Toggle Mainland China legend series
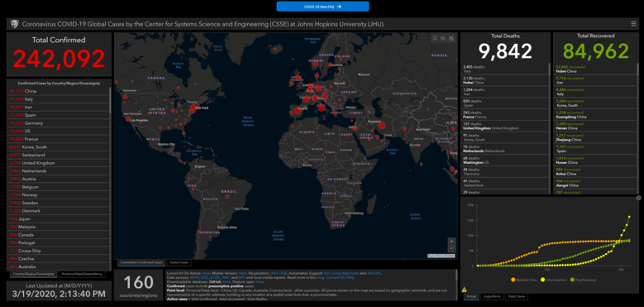Viewport: 644px width, 307px height. 523,280
